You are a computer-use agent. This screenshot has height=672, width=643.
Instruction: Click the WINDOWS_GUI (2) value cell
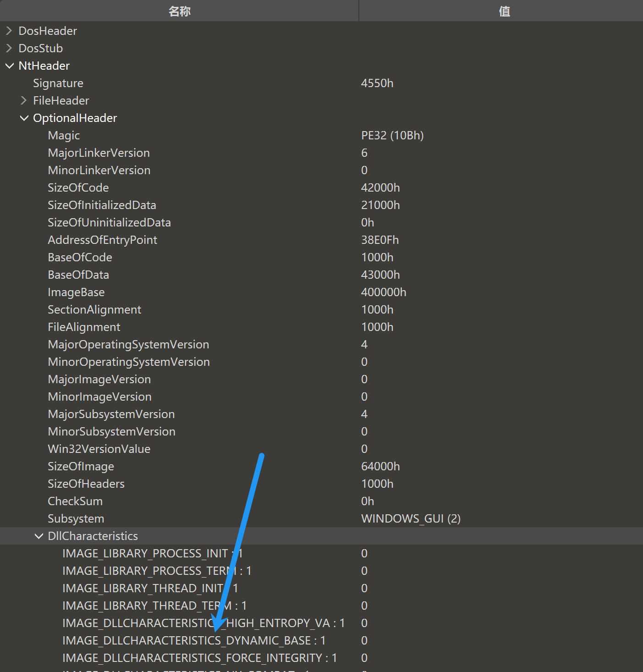(410, 518)
